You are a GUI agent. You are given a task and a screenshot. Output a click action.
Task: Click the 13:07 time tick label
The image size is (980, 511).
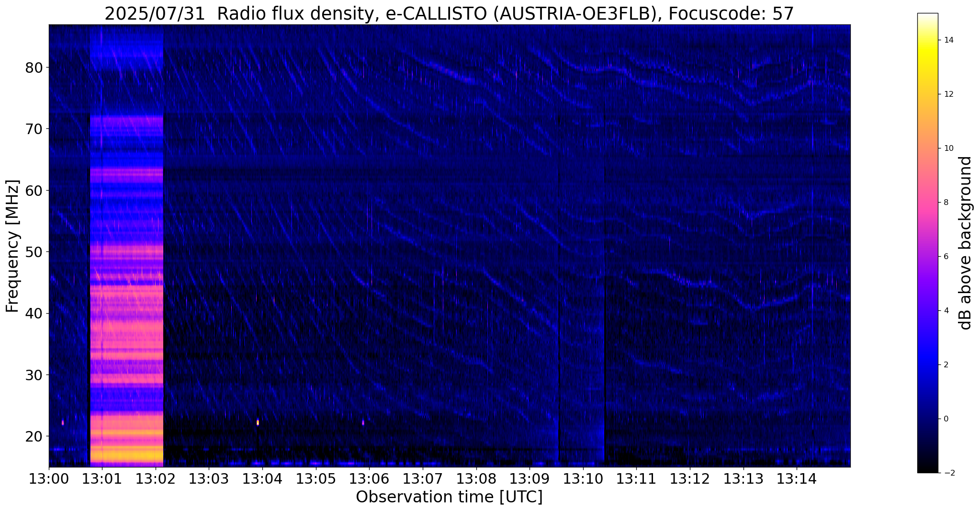pyautogui.click(x=423, y=479)
